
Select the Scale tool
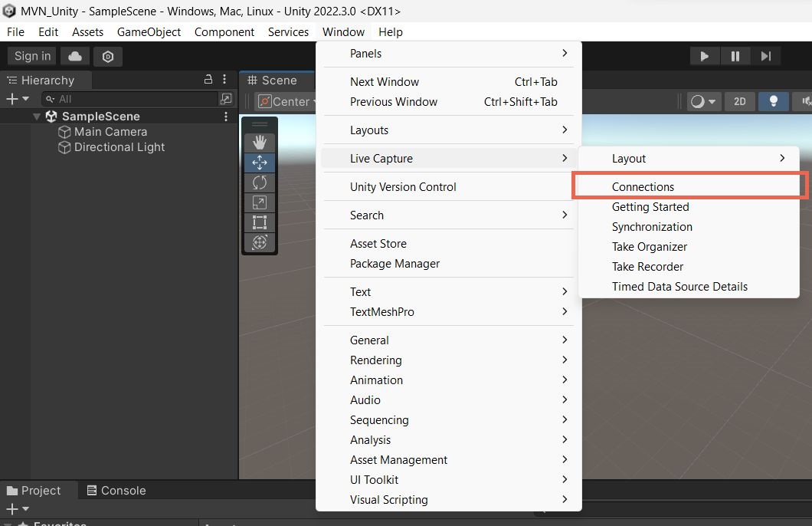pos(259,202)
